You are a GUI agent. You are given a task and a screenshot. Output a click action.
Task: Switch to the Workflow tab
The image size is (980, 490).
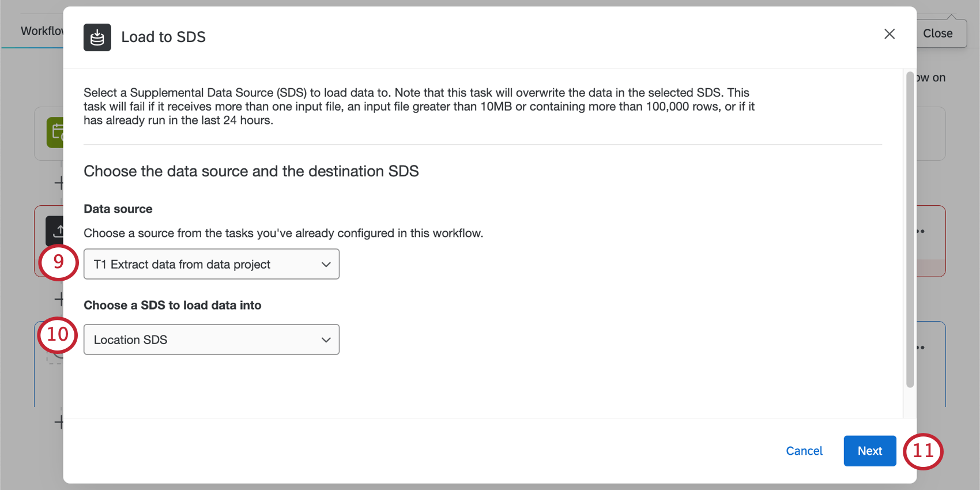coord(42,31)
